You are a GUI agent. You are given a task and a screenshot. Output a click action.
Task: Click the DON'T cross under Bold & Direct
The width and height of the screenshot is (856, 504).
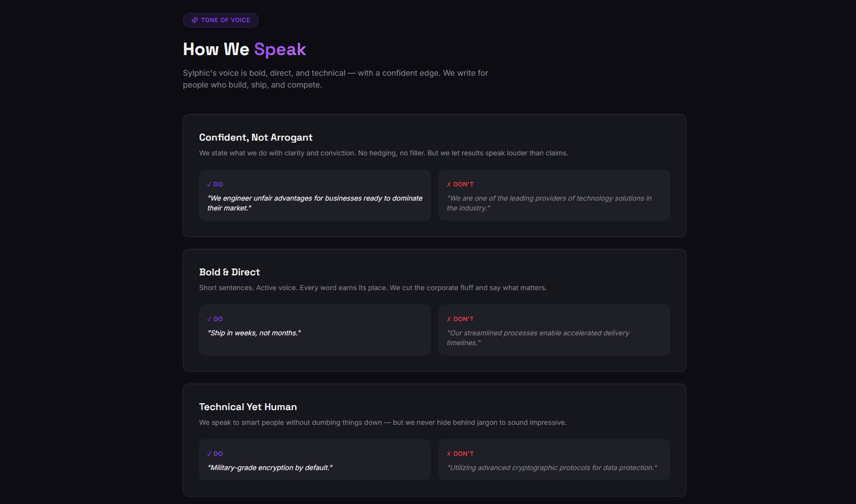[449, 319]
